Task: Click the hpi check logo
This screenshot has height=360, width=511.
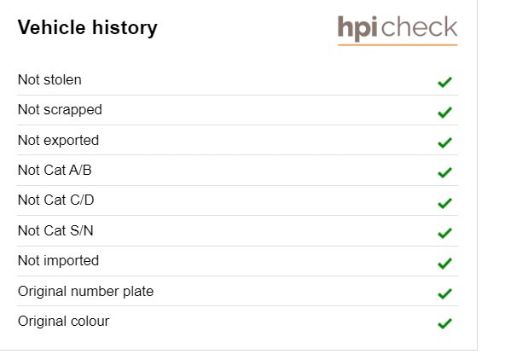Action: coord(397,29)
